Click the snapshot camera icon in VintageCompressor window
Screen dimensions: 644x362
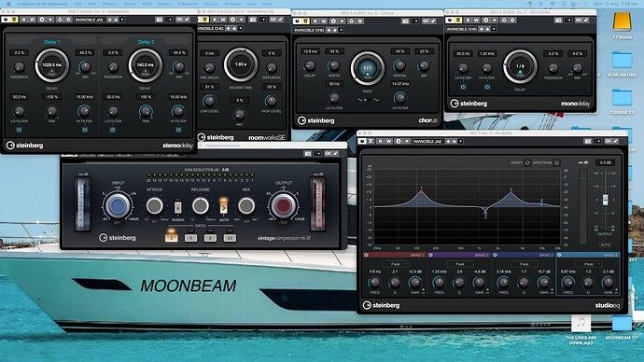(x=308, y=154)
